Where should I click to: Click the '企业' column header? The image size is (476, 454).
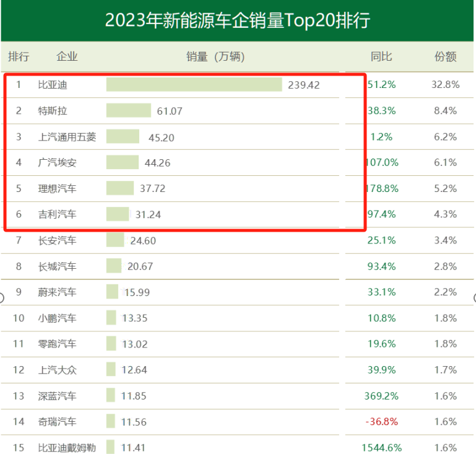[67, 57]
